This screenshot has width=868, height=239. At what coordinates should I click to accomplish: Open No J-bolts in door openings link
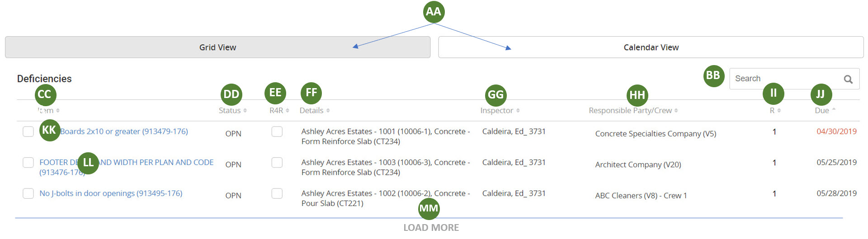click(111, 193)
